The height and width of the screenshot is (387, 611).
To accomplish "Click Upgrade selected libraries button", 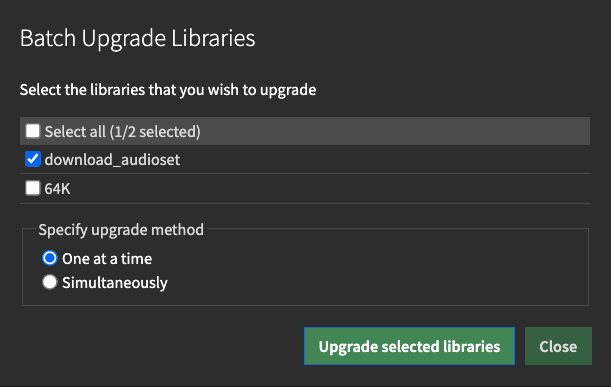I will pos(409,346).
